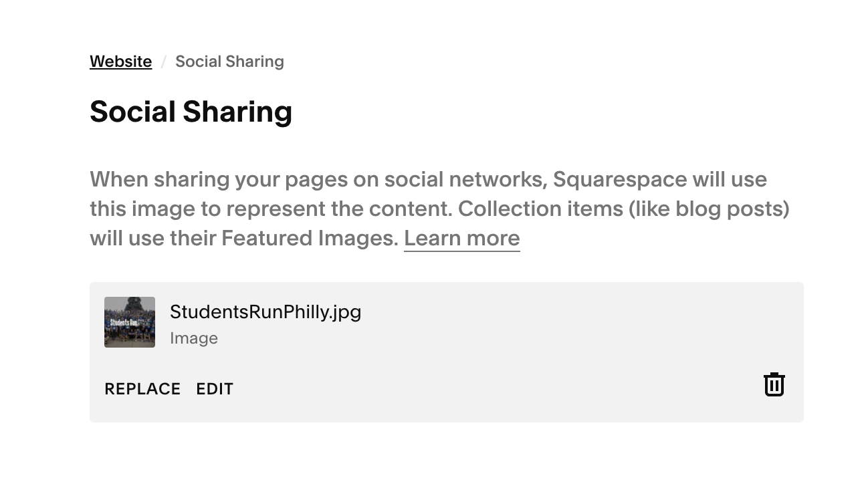Click the word "Sharing" in the heading

pyautogui.click(x=237, y=112)
